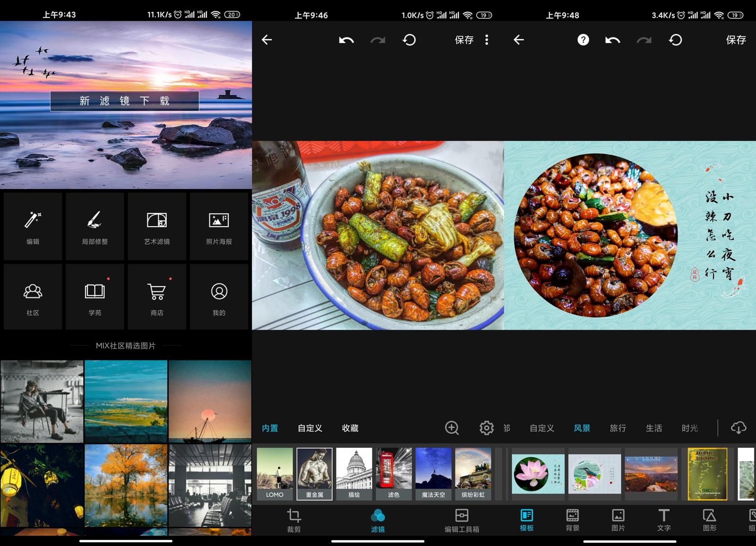Select the 裁剪 crop tool
The width and height of the screenshot is (756, 546).
[293, 520]
